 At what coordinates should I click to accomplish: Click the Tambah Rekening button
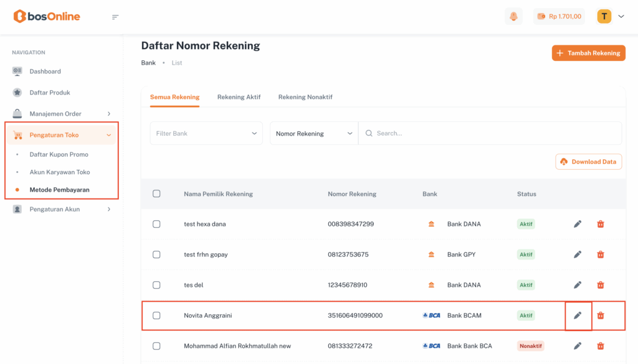coord(588,54)
